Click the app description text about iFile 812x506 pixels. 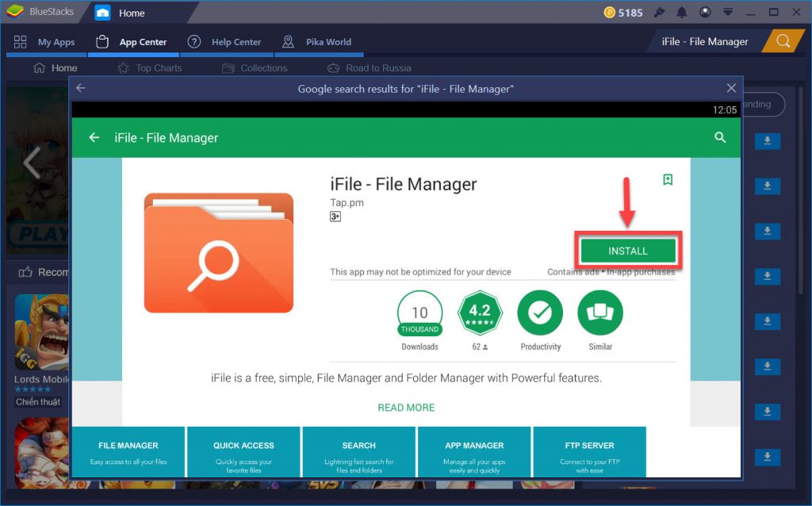tap(406, 378)
